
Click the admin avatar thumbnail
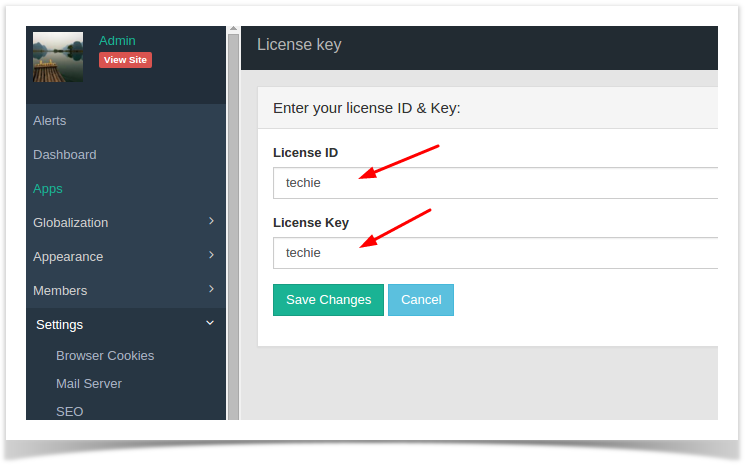point(58,57)
